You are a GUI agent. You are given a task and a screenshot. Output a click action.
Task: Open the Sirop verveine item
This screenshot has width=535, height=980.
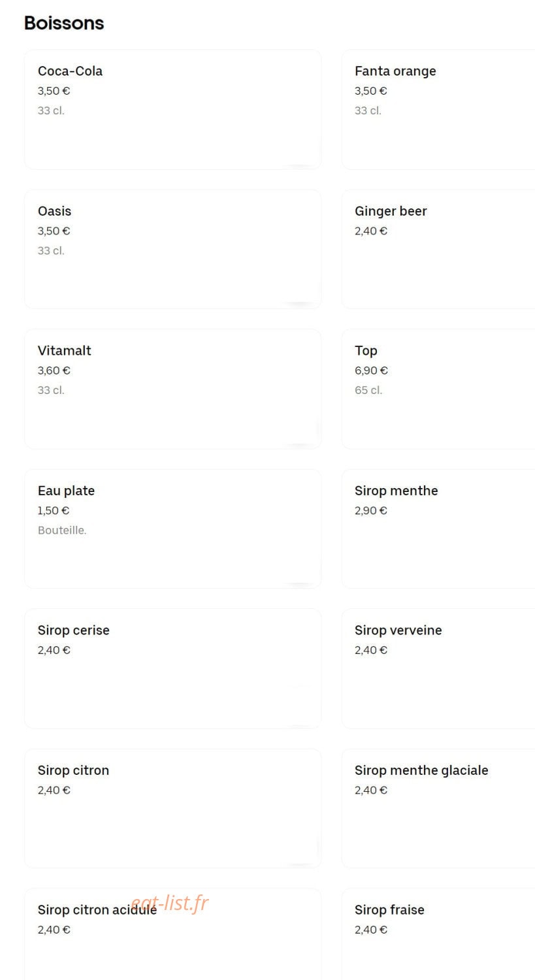pyautogui.click(x=438, y=668)
